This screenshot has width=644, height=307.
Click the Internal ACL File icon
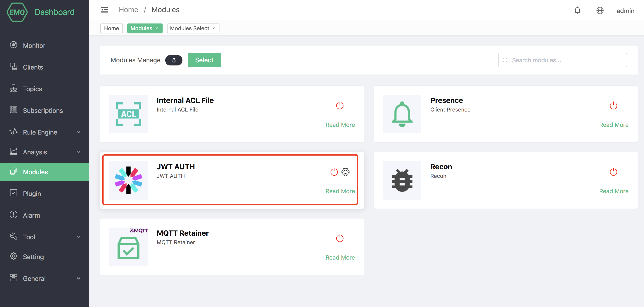(x=128, y=114)
